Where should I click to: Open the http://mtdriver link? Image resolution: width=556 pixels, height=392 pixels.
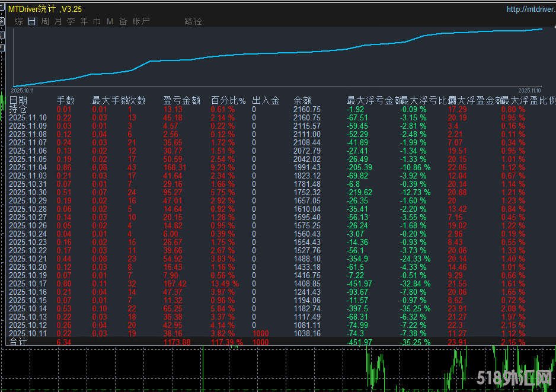point(531,9)
